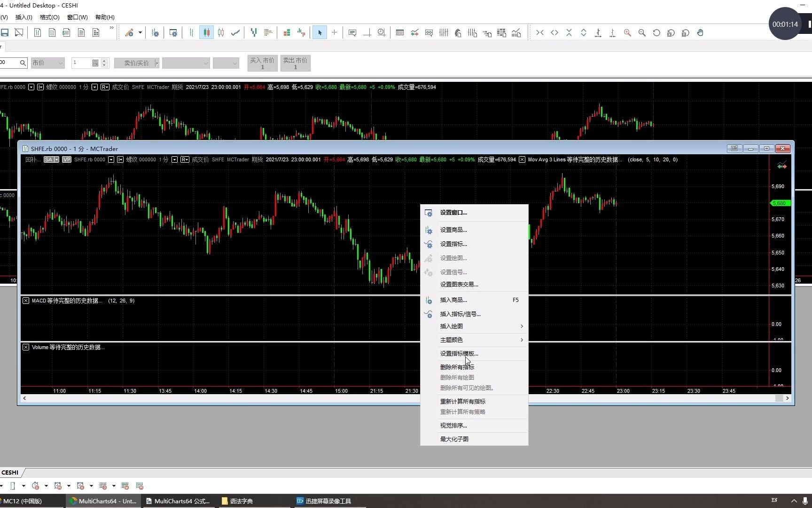Choose 删除所有指标 from context menu
The image size is (812, 508).
pos(474,367)
